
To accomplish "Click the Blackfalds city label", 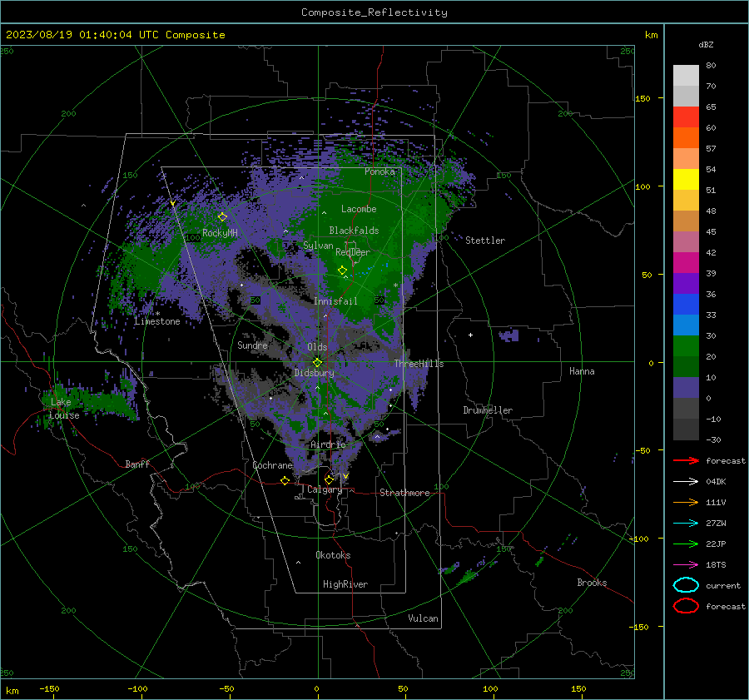I will pos(354,231).
